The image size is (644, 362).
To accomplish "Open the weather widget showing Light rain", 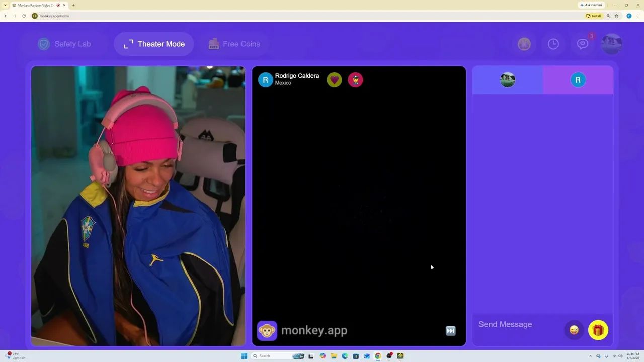I will coord(16,356).
